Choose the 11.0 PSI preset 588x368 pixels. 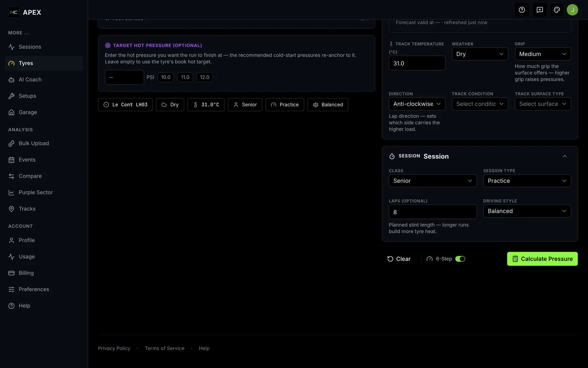tap(185, 77)
